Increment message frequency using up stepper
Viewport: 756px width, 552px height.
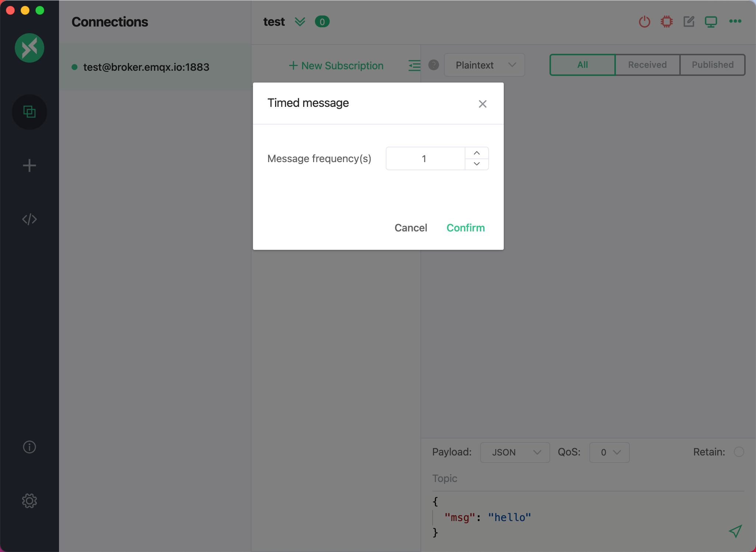476,153
